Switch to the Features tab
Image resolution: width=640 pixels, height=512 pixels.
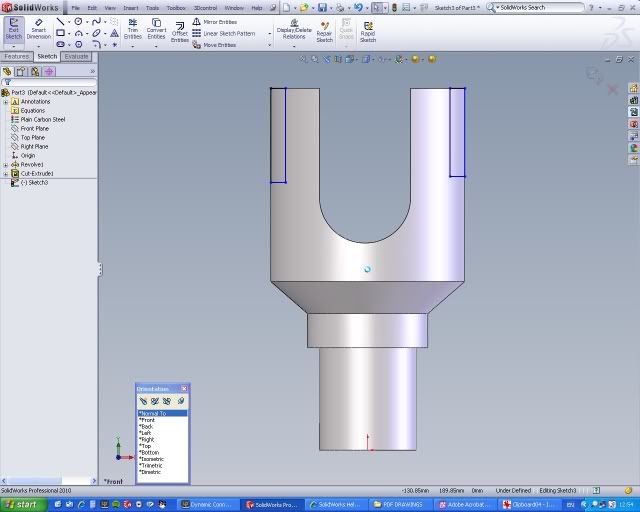pos(17,57)
